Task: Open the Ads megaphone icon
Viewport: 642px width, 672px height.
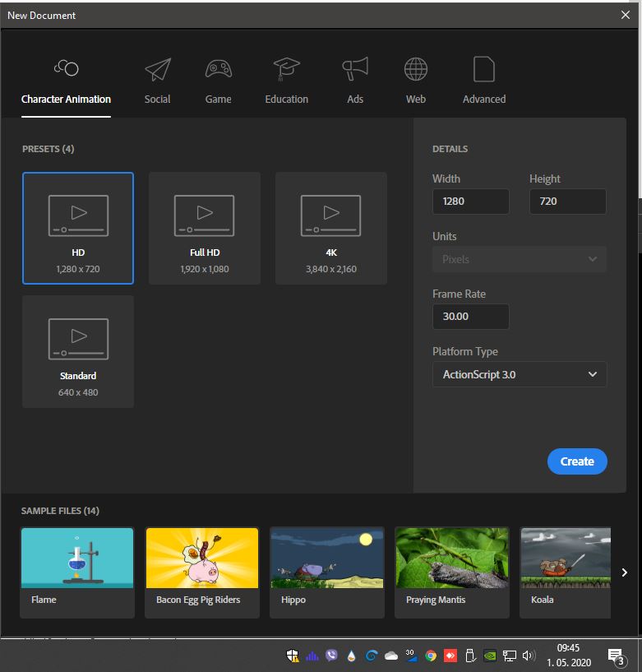Action: pos(355,68)
